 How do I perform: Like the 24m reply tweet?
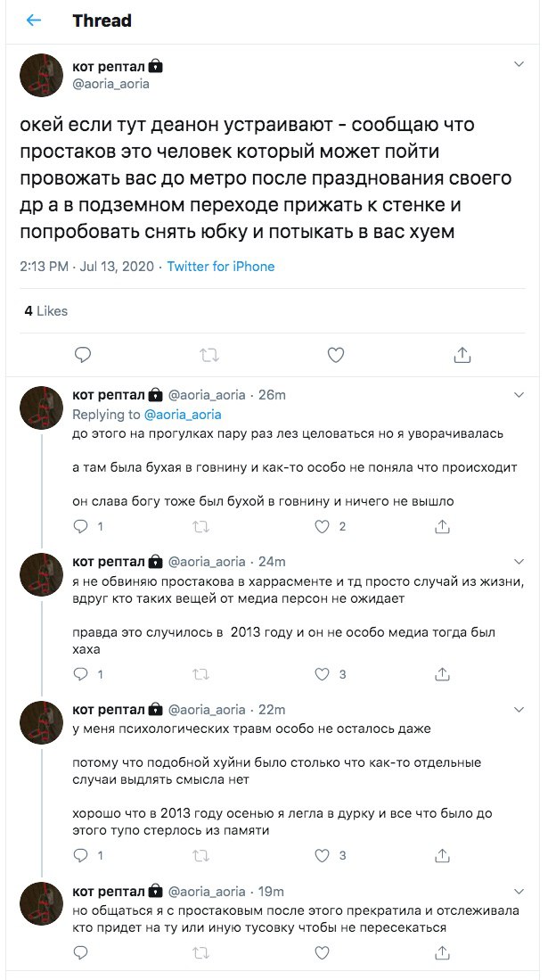click(x=325, y=674)
